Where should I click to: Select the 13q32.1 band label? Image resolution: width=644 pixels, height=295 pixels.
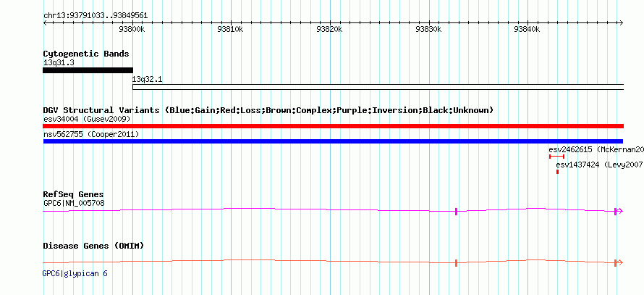pos(147,80)
